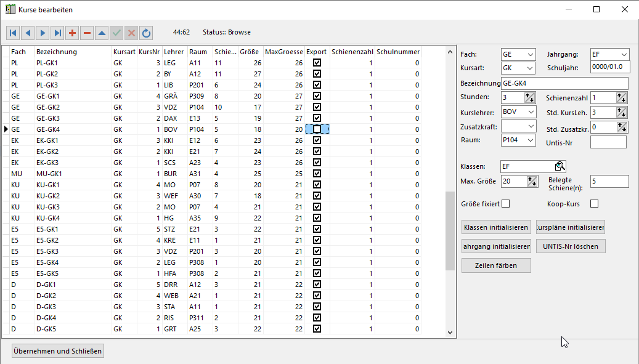Jump to last record in navigator

click(58, 33)
